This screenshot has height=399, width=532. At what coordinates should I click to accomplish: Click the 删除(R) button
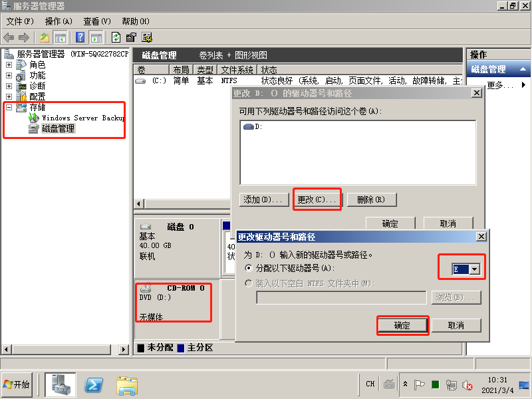tap(372, 199)
